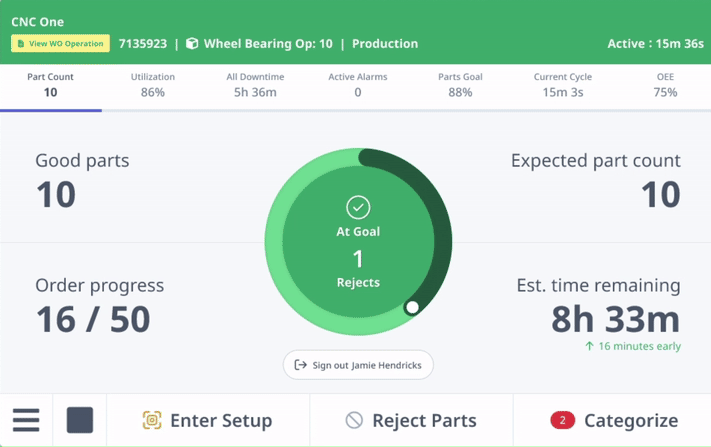The width and height of the screenshot is (711, 447).
Task: Click the View WO Operation button
Action: 60,44
